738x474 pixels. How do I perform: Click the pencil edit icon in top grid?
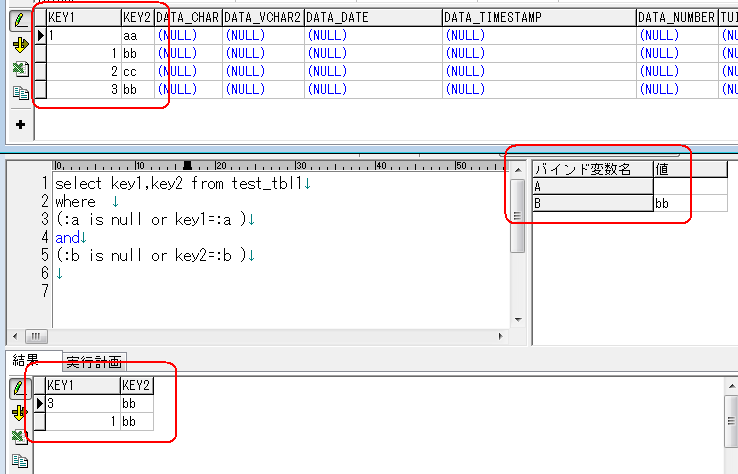tap(19, 20)
